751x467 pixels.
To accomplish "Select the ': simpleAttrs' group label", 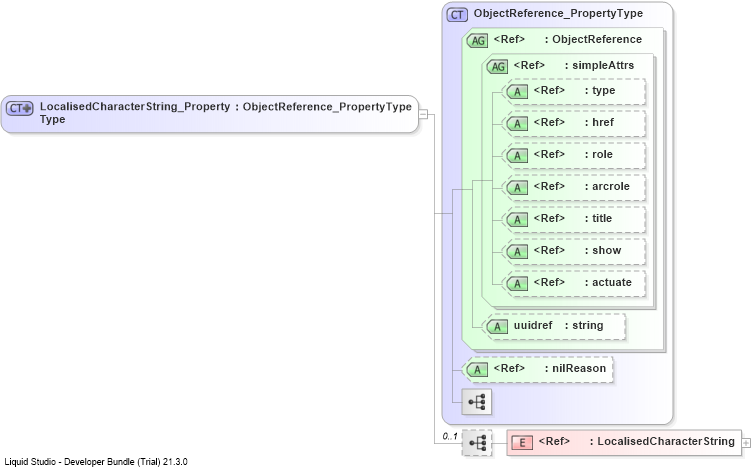I will pyautogui.click(x=599, y=65).
